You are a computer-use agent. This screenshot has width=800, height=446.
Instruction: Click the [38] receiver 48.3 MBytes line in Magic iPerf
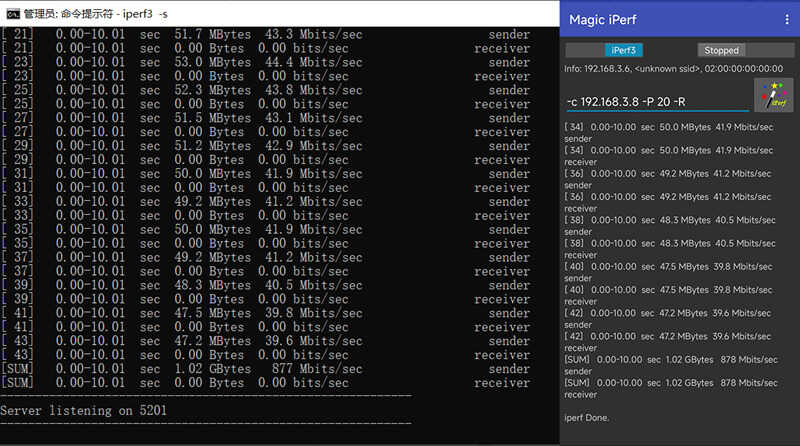[669, 249]
